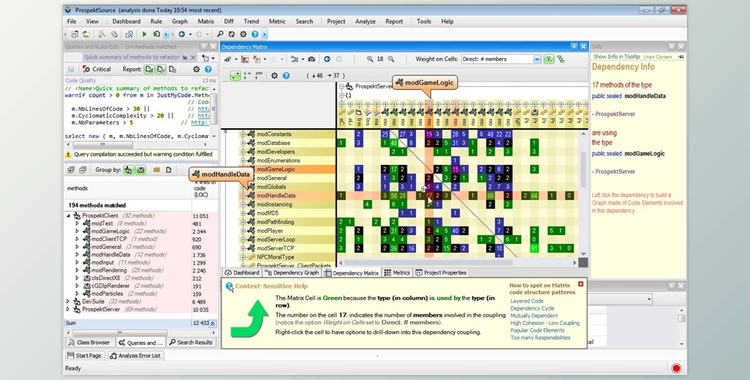Click the blue help icon under matrix toolbar
Image resolution: width=750 pixels, height=380 pixels.
(x=286, y=76)
